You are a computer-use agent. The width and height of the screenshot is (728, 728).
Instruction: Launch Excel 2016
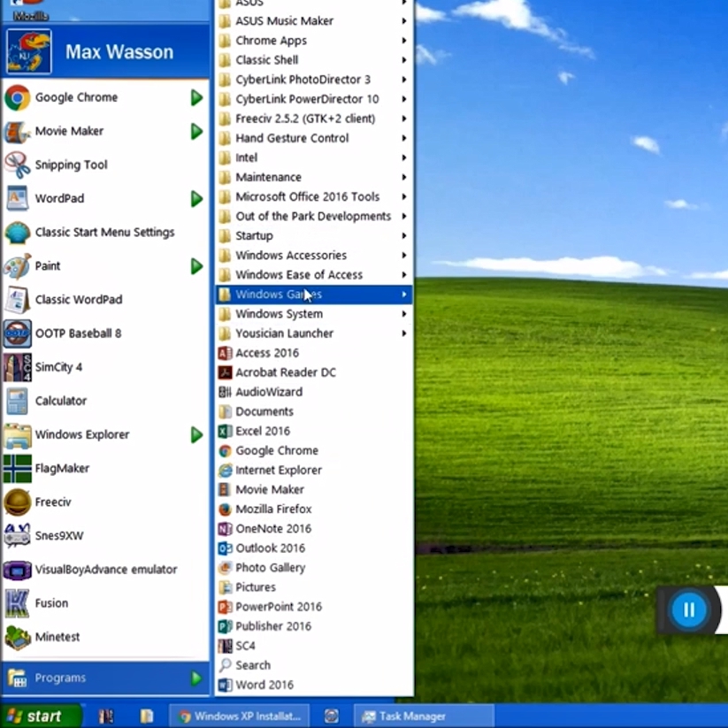[x=314, y=431]
